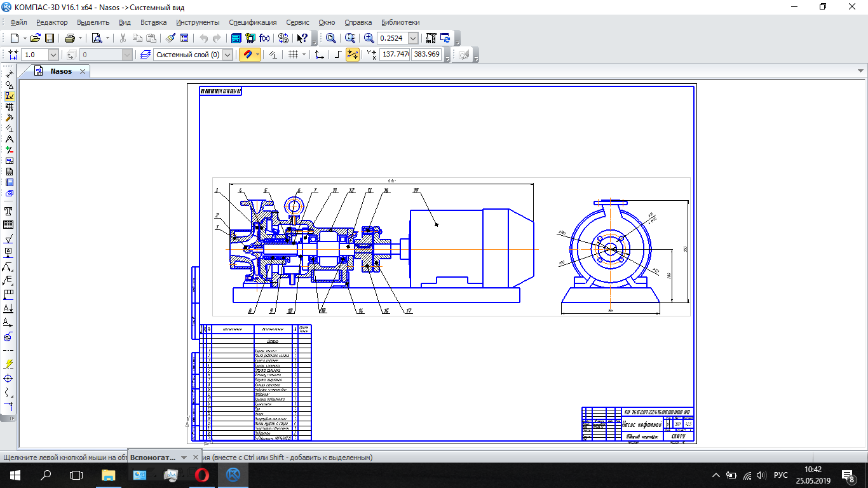Select the Text input tool in sidebar

coord(9,211)
